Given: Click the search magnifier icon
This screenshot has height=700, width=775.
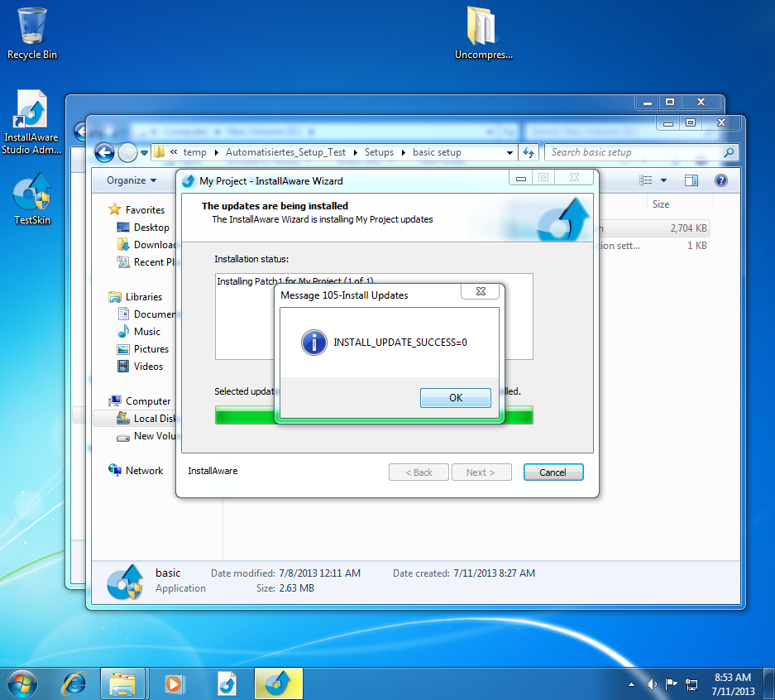Looking at the screenshot, I should click(729, 152).
